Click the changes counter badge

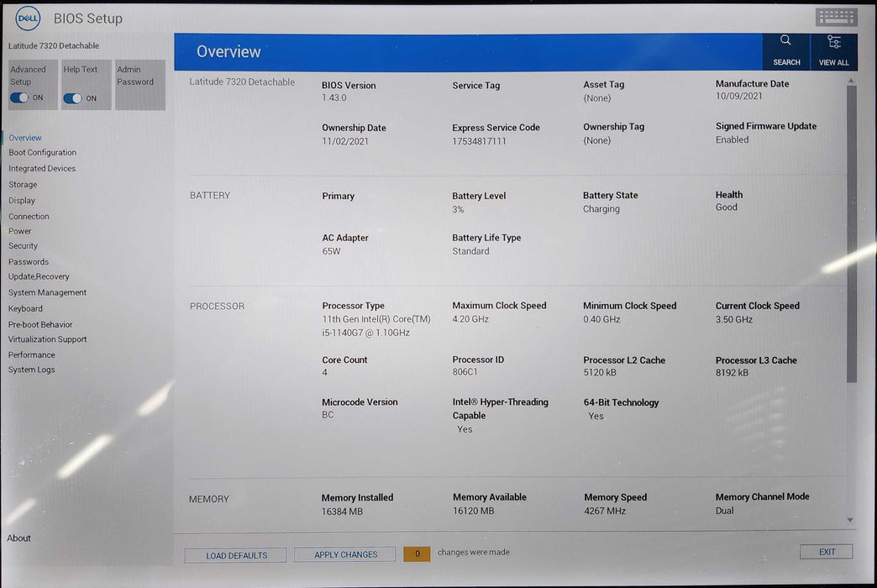pyautogui.click(x=417, y=554)
